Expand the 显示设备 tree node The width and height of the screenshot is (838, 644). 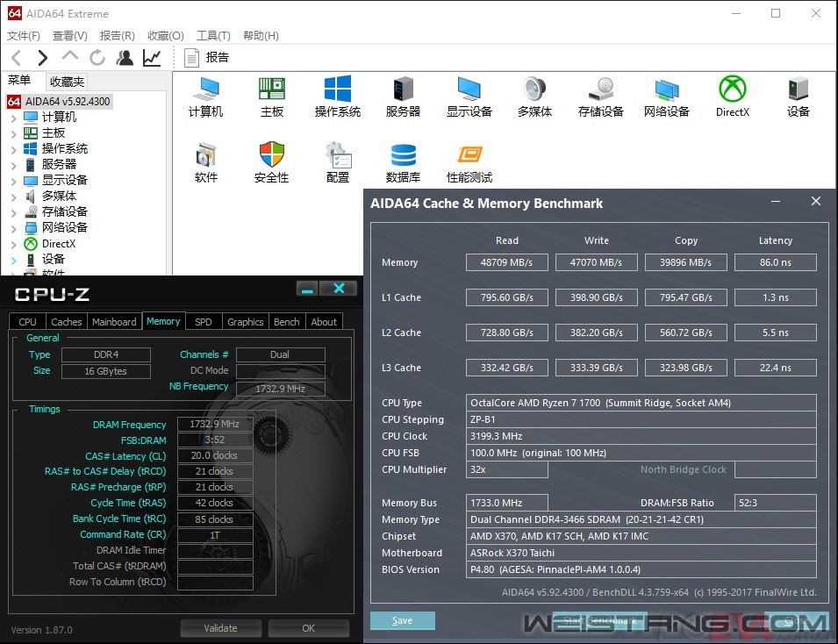tap(13, 181)
